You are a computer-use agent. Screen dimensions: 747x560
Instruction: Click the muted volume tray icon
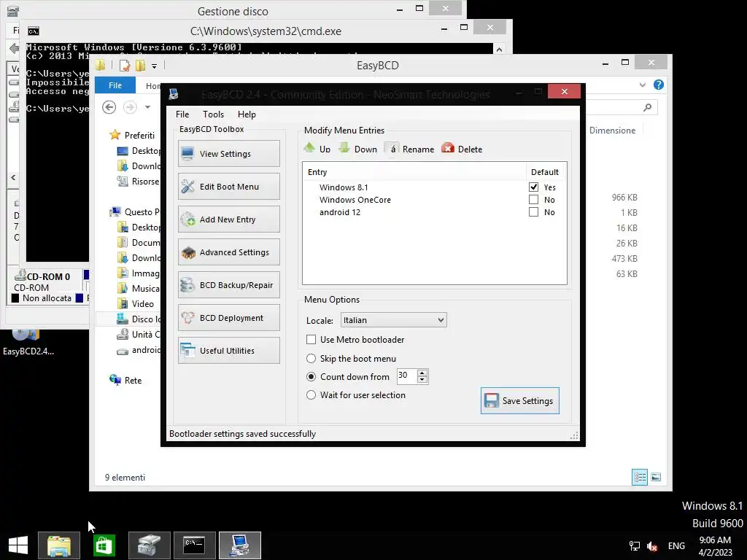coord(652,545)
